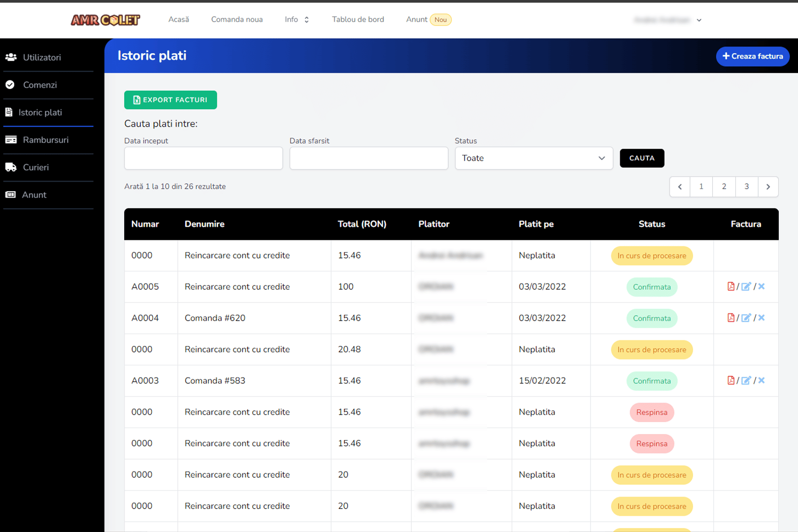798x532 pixels.
Task: Go to Tablou de bord
Action: point(358,20)
